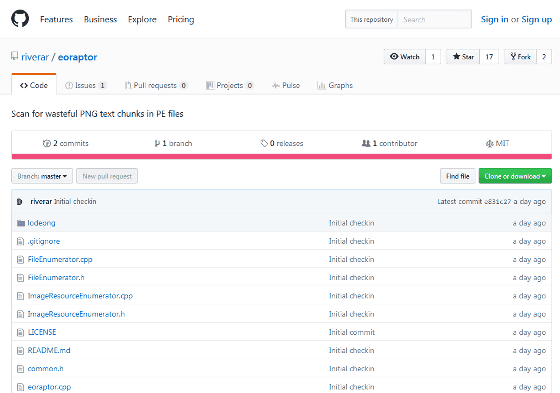Click the FileEnumerator.h file icon

(x=20, y=278)
